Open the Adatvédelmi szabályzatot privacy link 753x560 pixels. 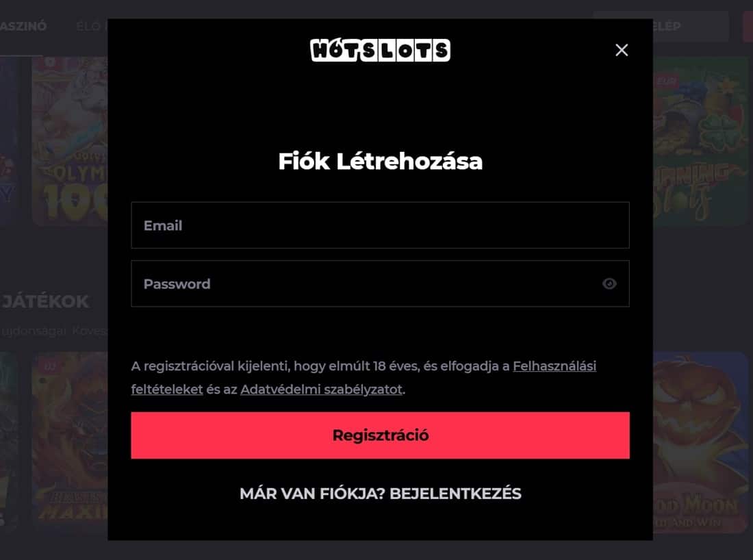[x=321, y=389]
